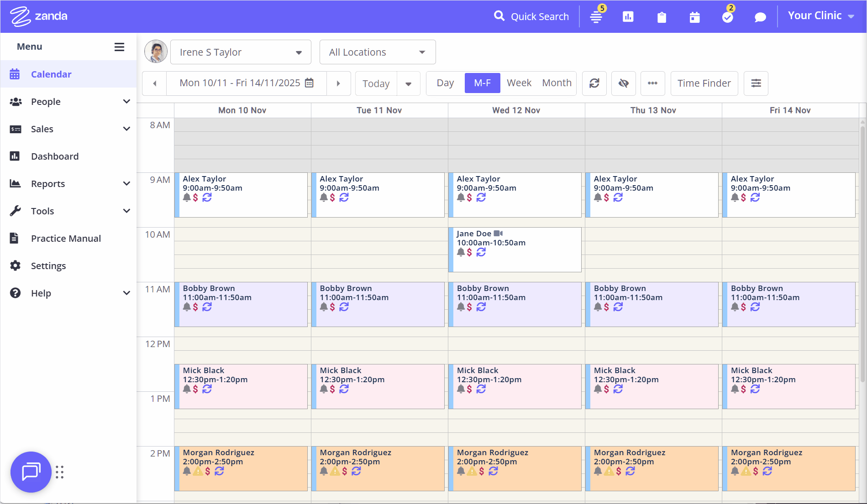Open the chat messages icon in header

pyautogui.click(x=760, y=17)
